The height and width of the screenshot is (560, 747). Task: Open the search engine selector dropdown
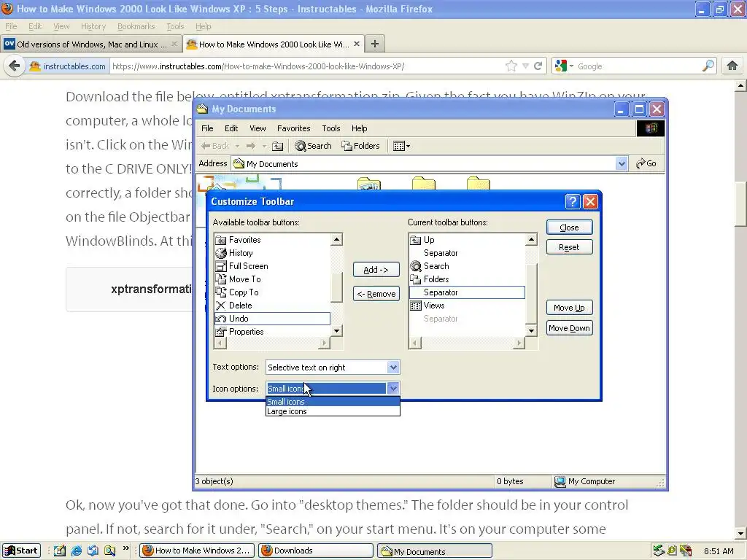564,66
